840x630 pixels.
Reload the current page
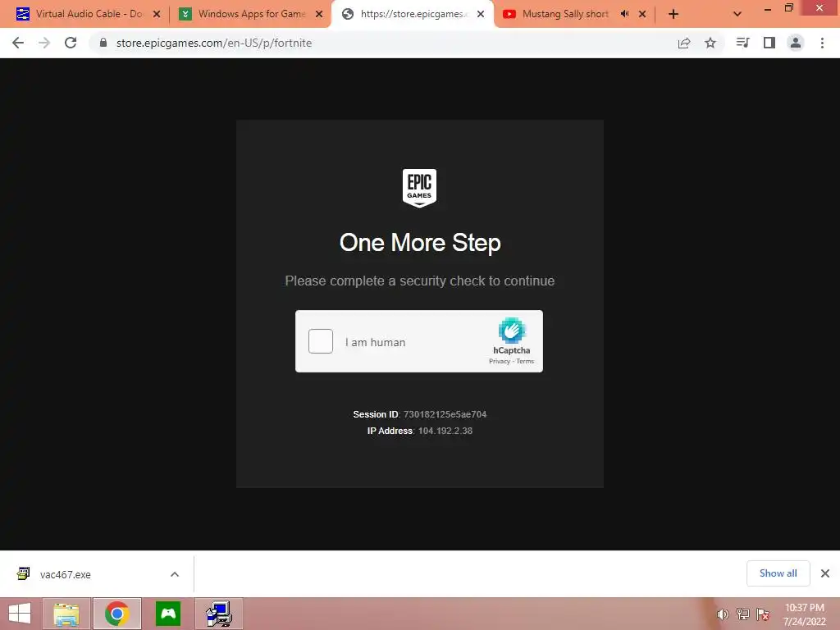pyautogui.click(x=71, y=43)
